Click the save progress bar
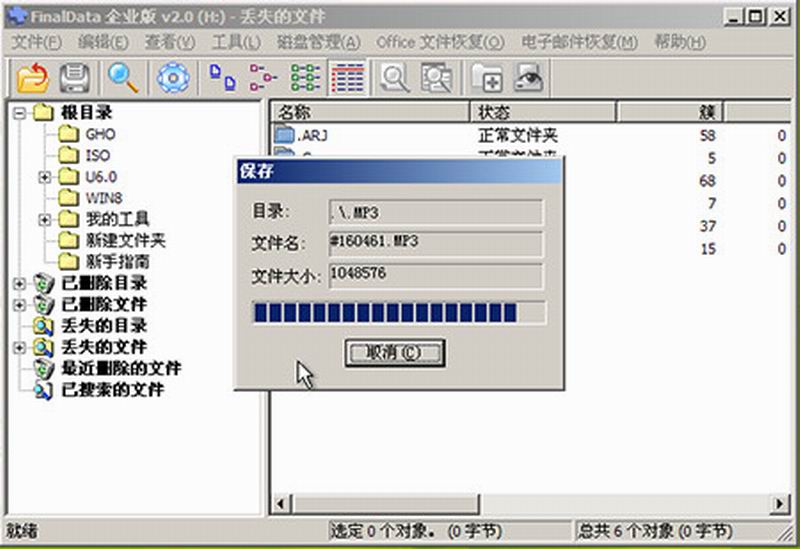Viewport: 800px width, 549px height. click(x=399, y=313)
